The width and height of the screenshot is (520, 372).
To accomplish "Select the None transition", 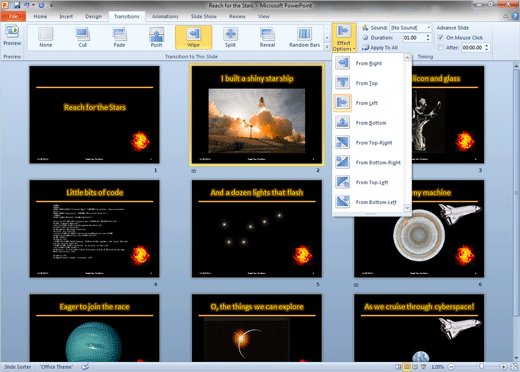I will (x=46, y=37).
